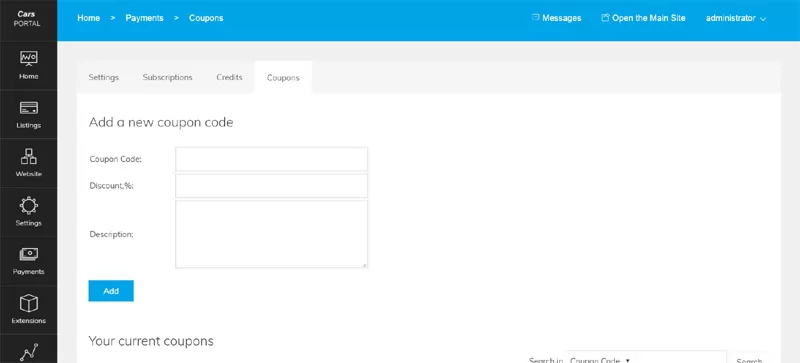This screenshot has width=800, height=363.
Task: Go to Home in the breadcrumb
Action: click(89, 18)
